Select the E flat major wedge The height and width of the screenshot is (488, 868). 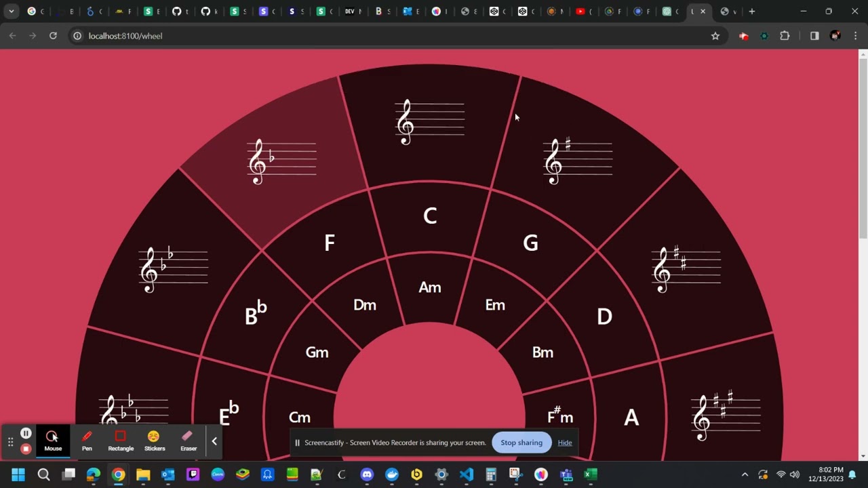tap(229, 414)
